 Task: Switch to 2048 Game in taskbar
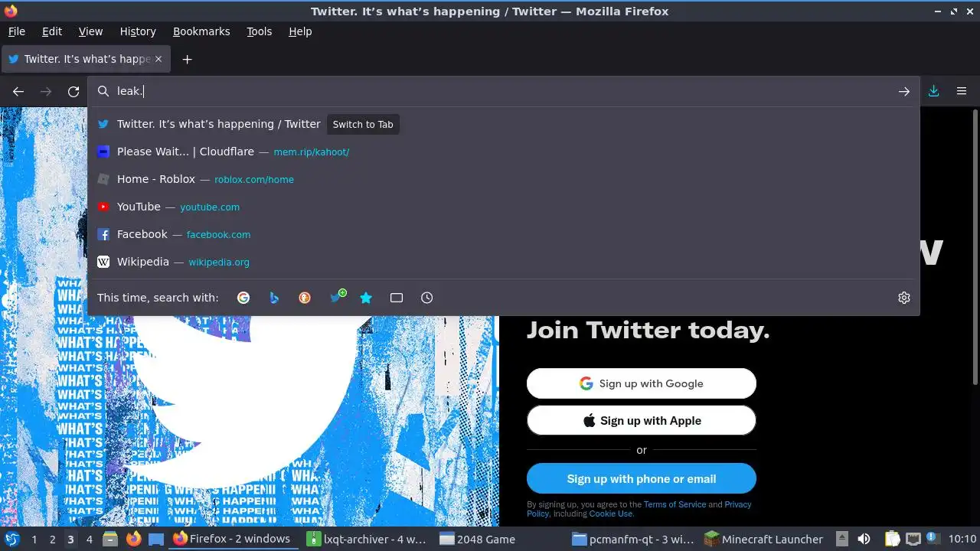pyautogui.click(x=501, y=539)
